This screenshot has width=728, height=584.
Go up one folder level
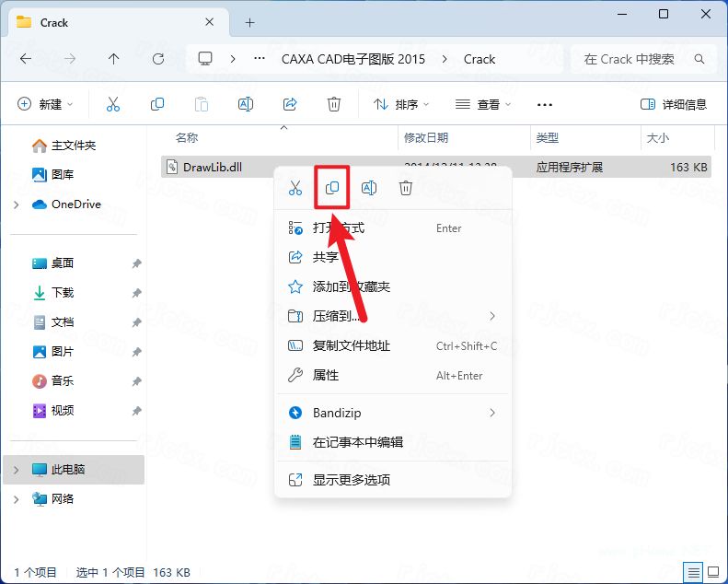(x=114, y=59)
